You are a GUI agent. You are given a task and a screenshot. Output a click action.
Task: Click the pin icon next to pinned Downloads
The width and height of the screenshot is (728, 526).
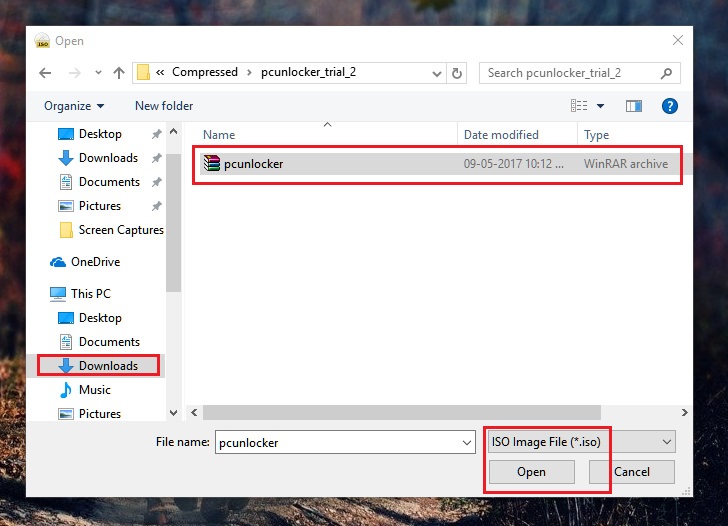pos(156,158)
